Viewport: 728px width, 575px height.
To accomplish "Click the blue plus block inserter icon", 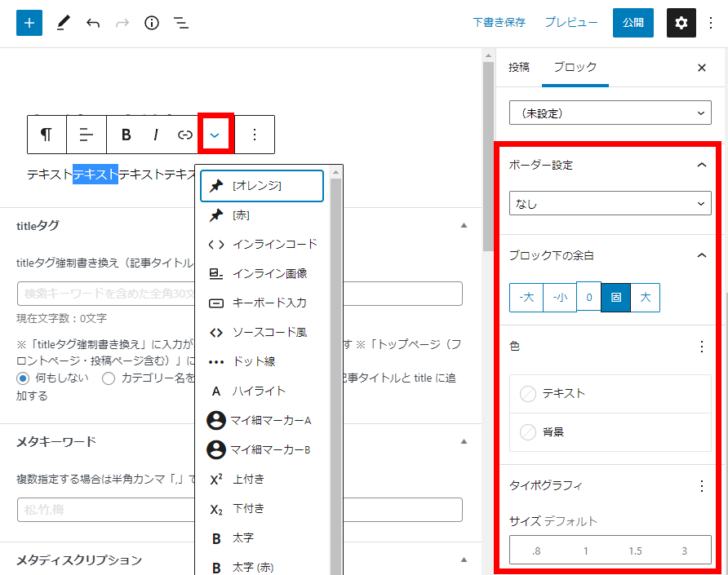I will pyautogui.click(x=29, y=23).
